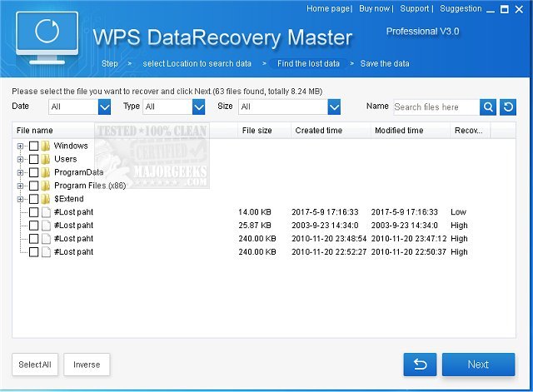Click created time 2010-11-20 22:52:27
Viewport: 533px width, 392px height.
[329, 251]
